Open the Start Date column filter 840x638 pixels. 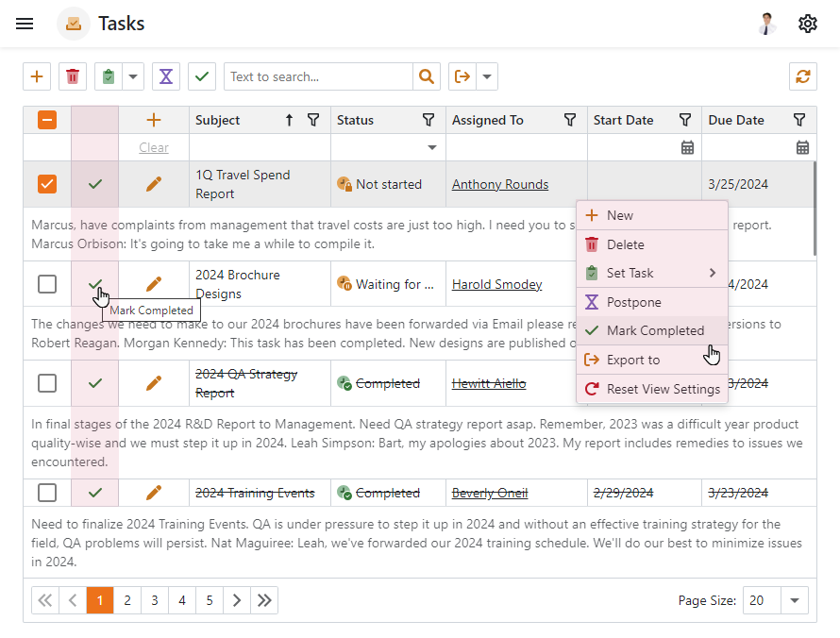click(684, 120)
